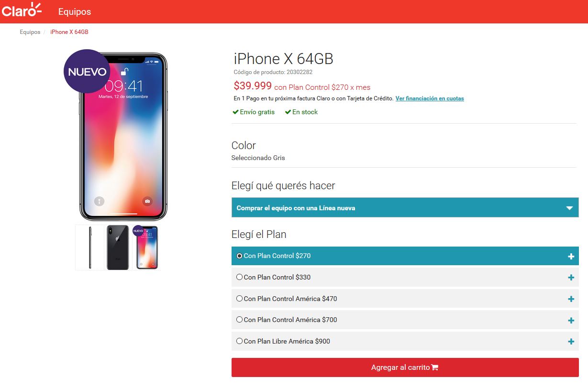Select Con Plan Control $330 radio button
The image size is (588, 388).
click(x=239, y=277)
